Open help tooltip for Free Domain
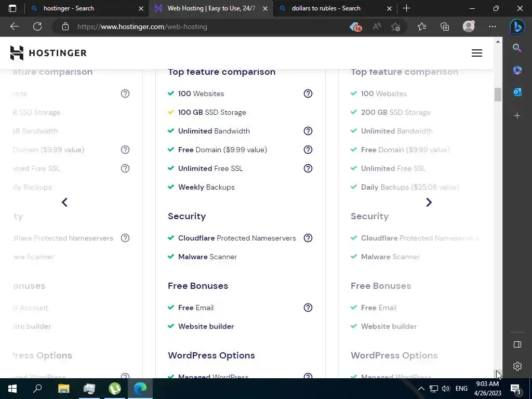Viewport: 532px width, 399px height. click(308, 150)
